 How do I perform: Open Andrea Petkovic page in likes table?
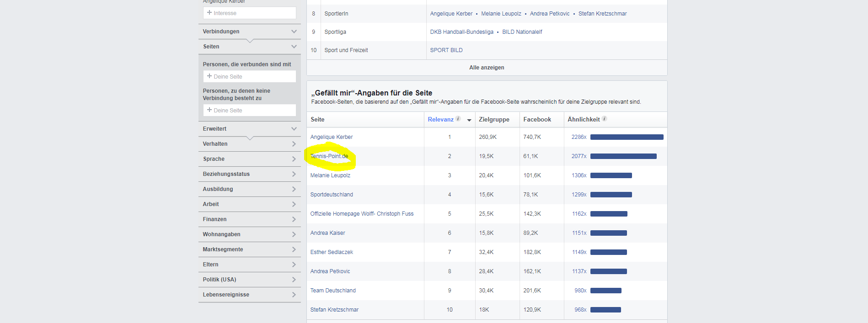(x=330, y=271)
